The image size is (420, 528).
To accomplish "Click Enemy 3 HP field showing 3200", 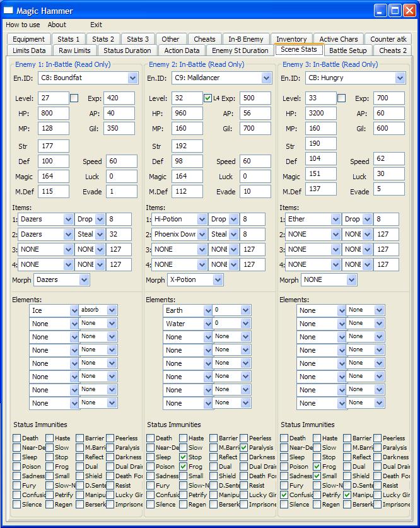I will point(321,113).
